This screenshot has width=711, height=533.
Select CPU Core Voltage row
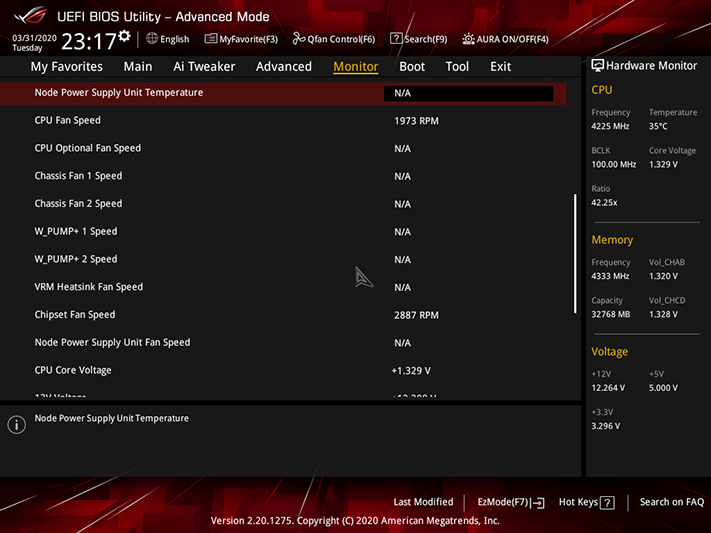(x=283, y=370)
